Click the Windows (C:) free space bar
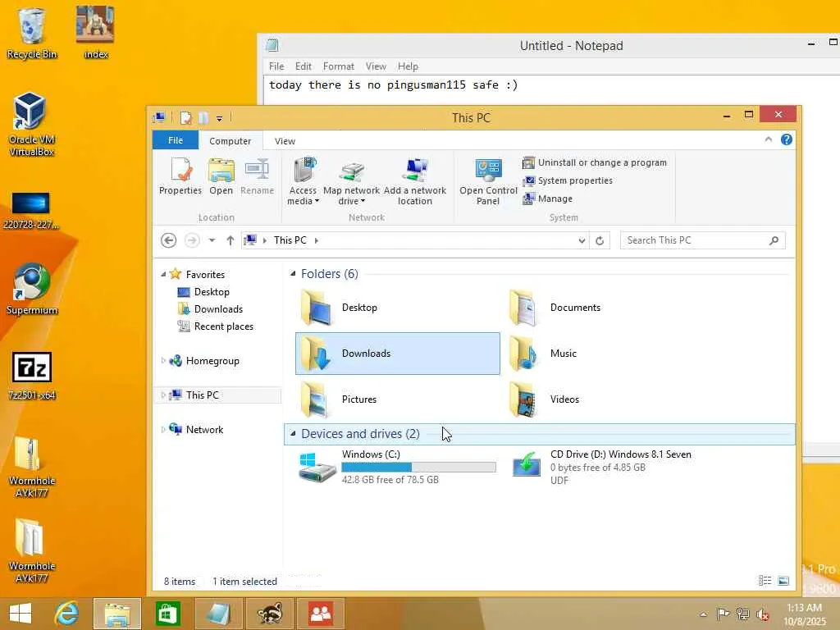Image resolution: width=840 pixels, height=630 pixels. pos(419,467)
